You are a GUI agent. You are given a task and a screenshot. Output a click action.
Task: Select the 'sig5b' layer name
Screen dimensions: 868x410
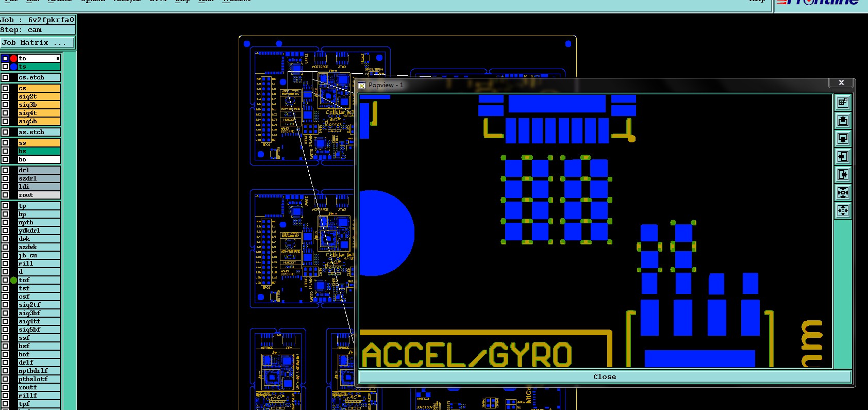pyautogui.click(x=39, y=121)
